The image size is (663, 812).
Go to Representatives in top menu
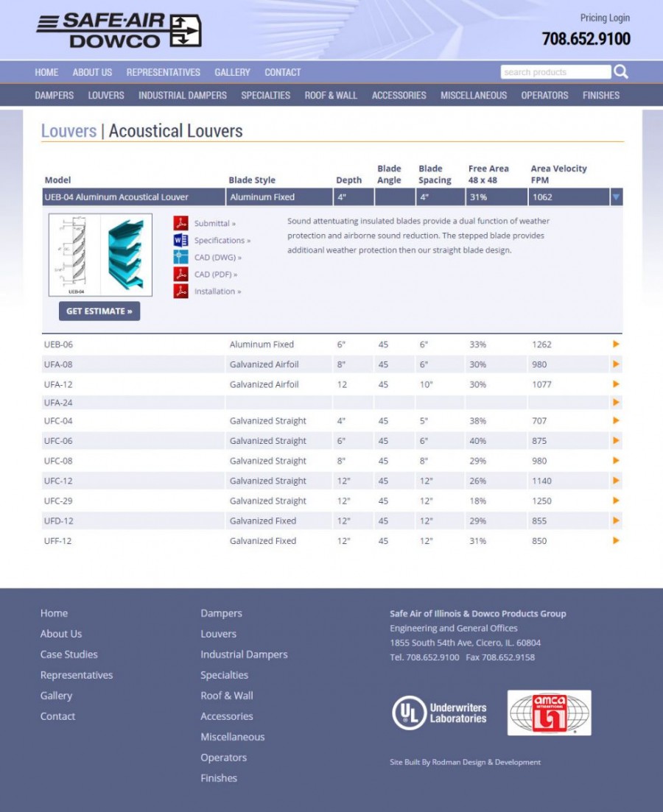pyautogui.click(x=163, y=72)
